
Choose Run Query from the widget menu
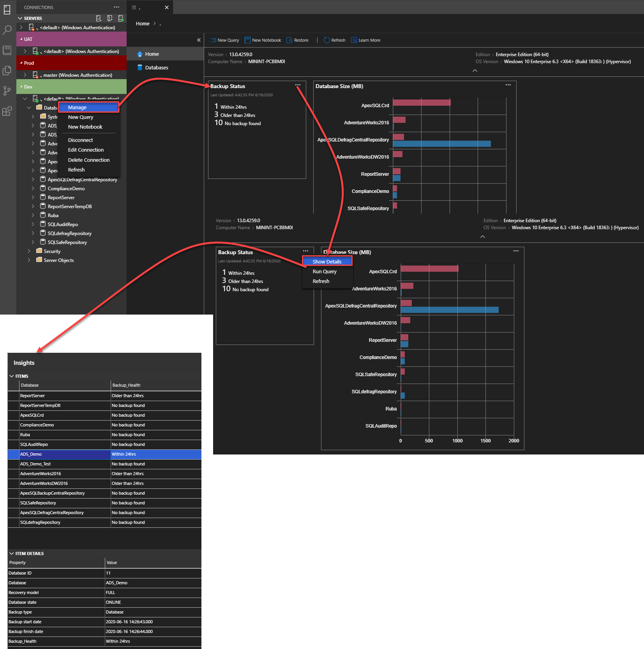(x=327, y=271)
